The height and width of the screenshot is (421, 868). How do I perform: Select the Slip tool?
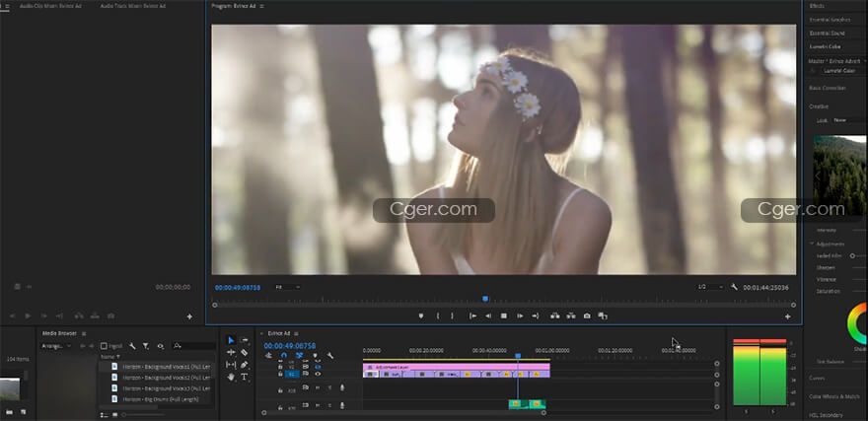click(x=231, y=365)
